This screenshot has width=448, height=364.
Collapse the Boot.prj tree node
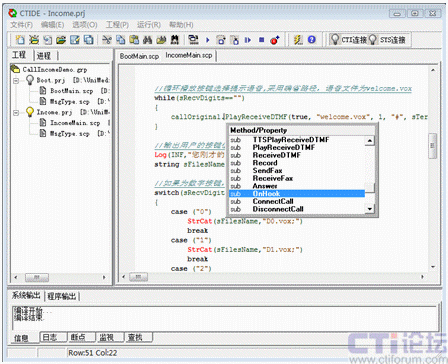pyautogui.click(x=16, y=80)
